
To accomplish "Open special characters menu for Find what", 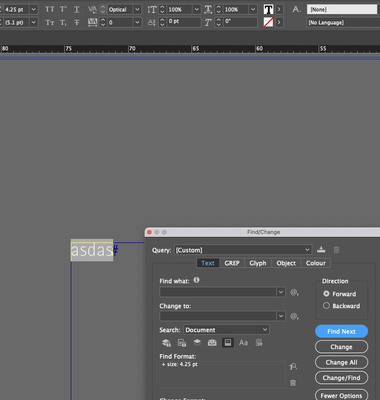I will pos(294,293).
